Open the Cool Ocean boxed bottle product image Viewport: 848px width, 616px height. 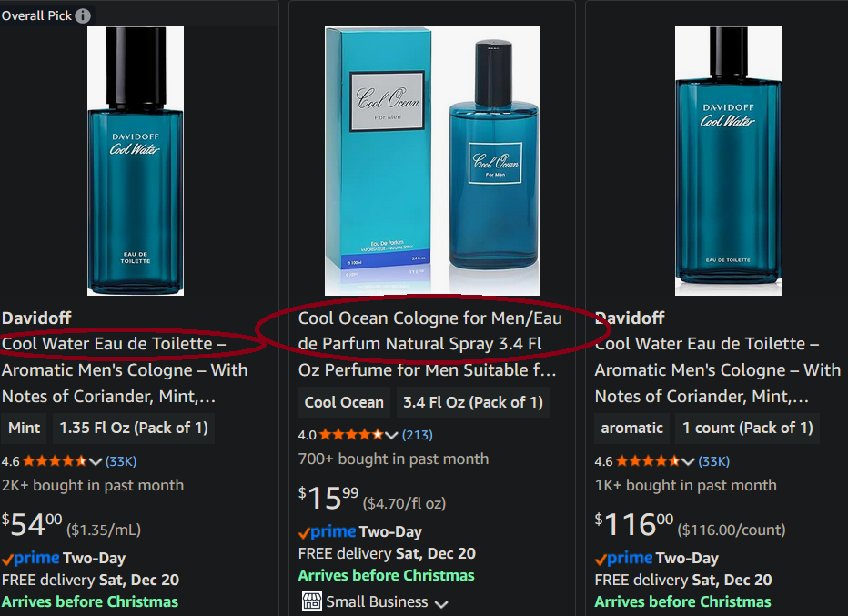[431, 161]
